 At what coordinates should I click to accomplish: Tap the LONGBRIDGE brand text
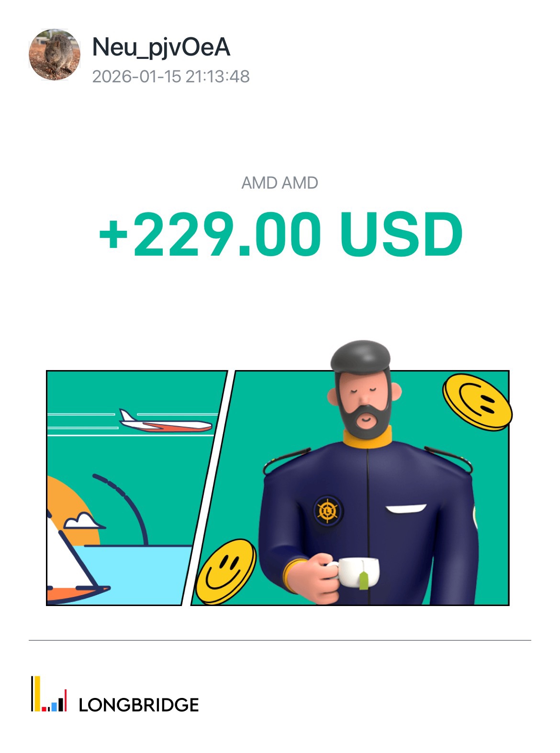[x=139, y=705]
